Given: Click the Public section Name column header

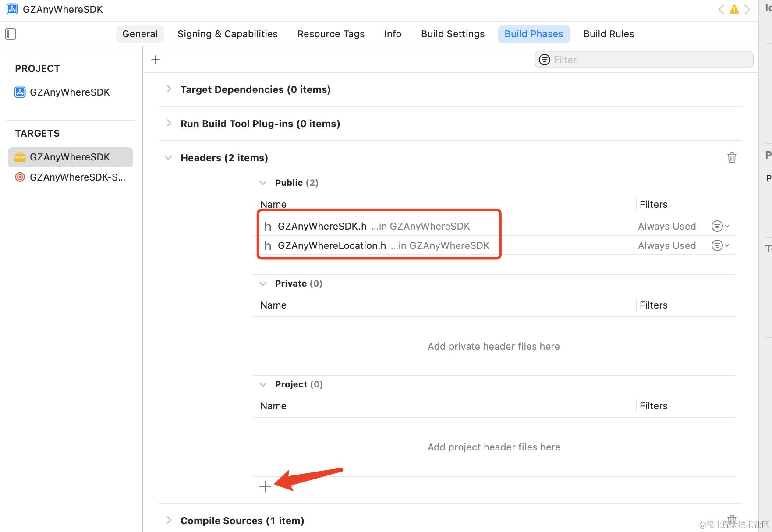Looking at the screenshot, I should [273, 204].
